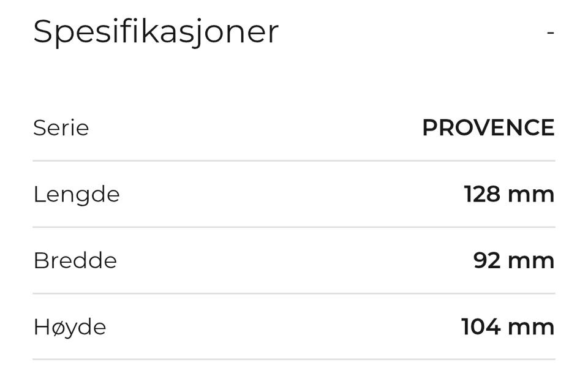Collapse the Spesifikasjoner section via minus icon

[x=550, y=32]
